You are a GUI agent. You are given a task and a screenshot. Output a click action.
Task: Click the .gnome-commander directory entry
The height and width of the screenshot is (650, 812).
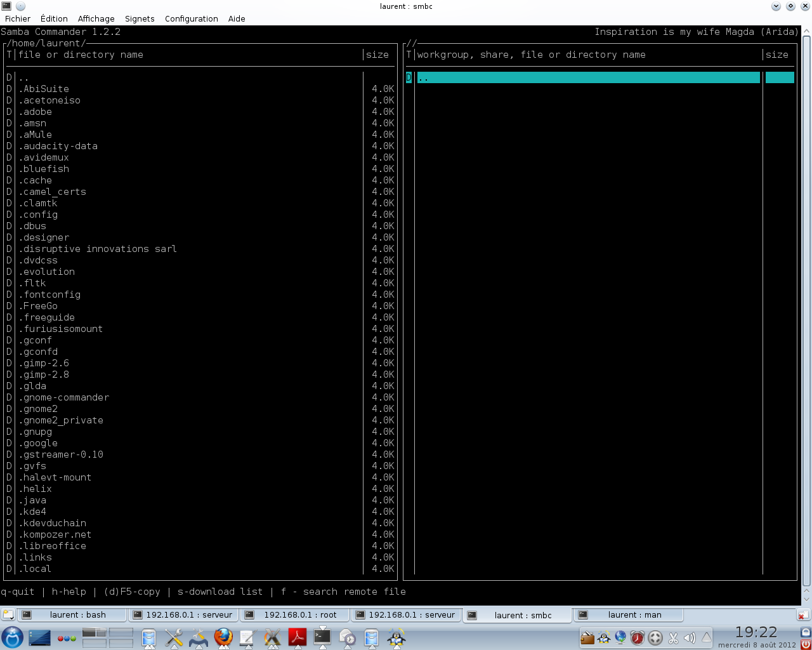[200, 397]
